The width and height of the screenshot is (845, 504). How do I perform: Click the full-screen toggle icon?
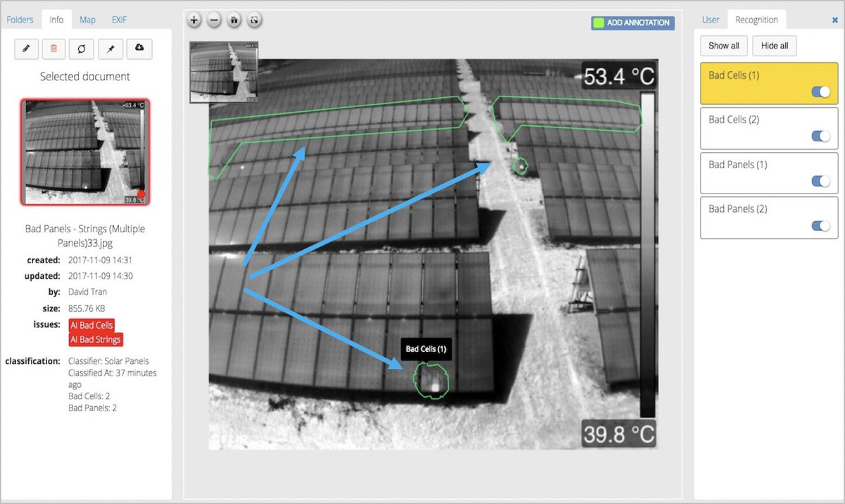254,20
